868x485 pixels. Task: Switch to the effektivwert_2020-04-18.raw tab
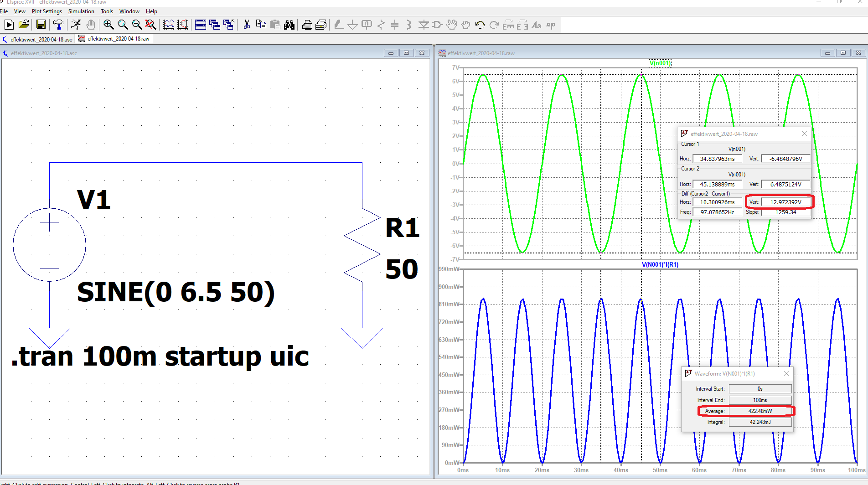click(114, 39)
